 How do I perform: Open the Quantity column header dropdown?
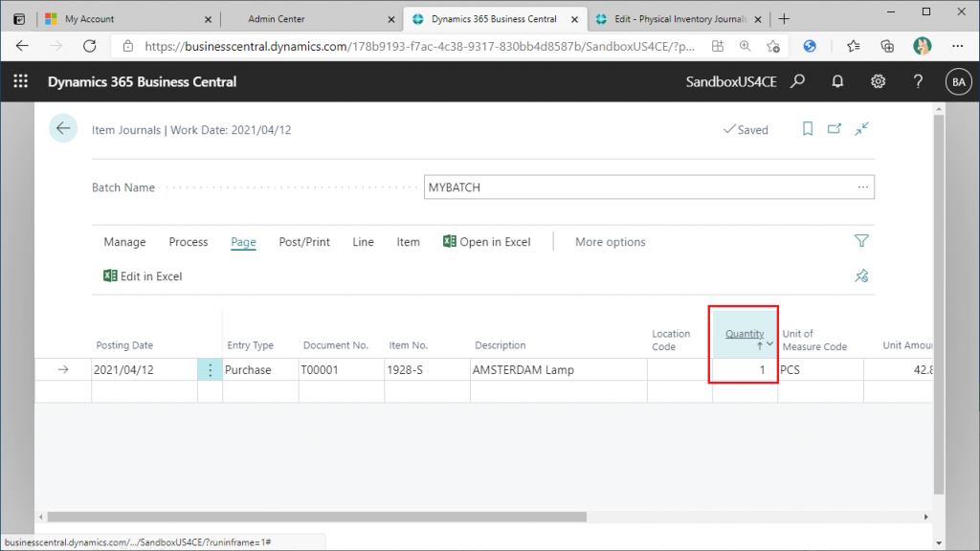[x=770, y=343]
